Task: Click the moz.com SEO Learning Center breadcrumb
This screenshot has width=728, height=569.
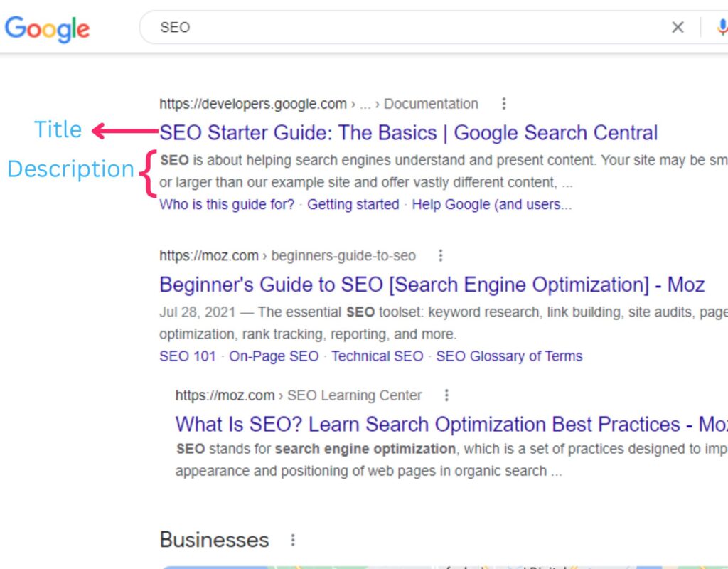Action: coord(299,395)
